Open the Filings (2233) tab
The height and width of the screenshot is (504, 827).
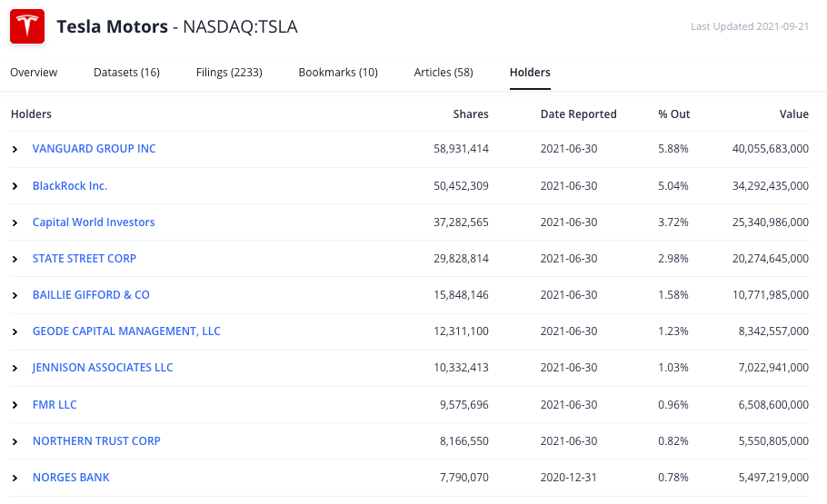pyautogui.click(x=229, y=73)
